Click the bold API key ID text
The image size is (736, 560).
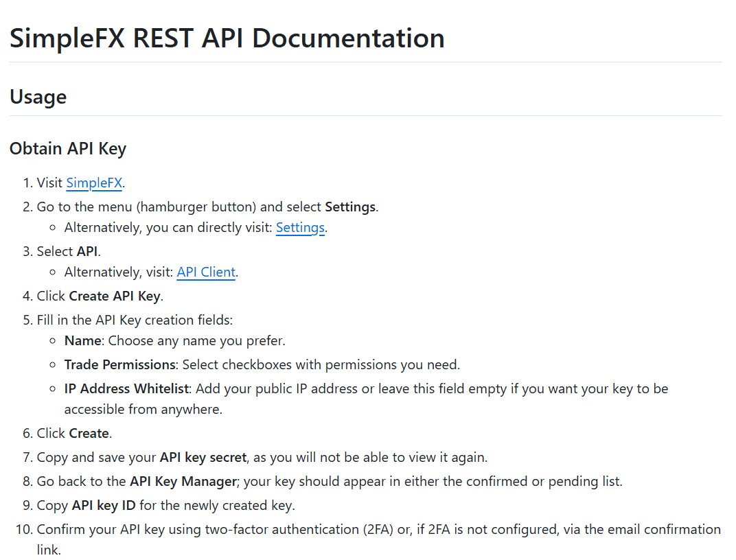tap(104, 506)
